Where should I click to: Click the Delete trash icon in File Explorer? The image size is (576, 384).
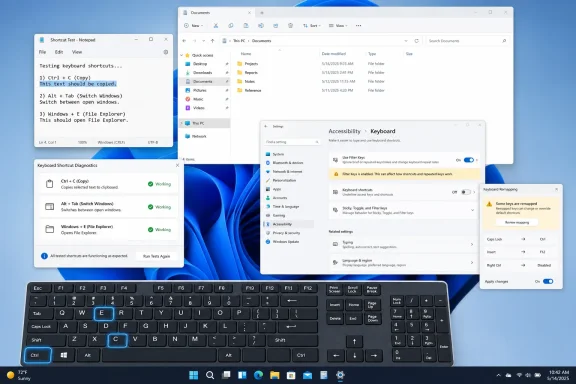click(x=291, y=25)
